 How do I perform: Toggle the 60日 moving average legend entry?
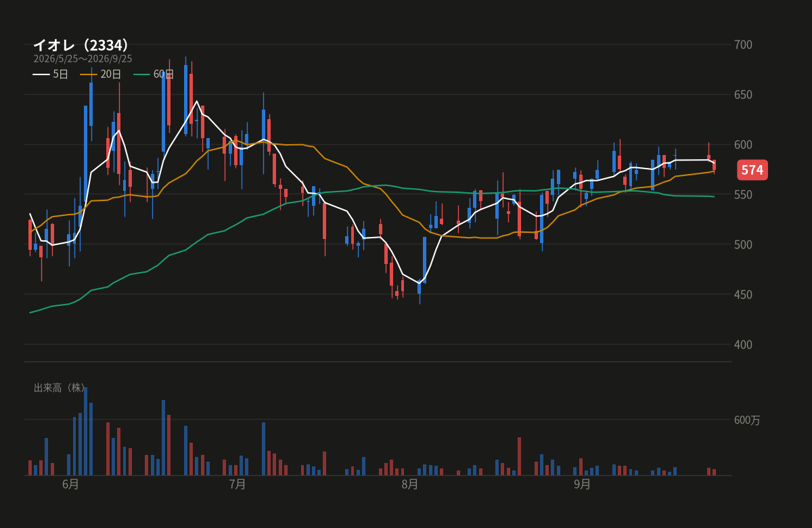[154, 74]
